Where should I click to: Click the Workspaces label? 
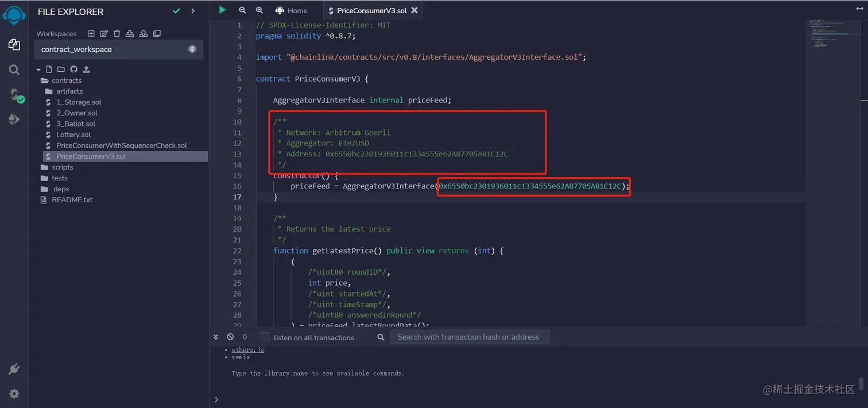point(56,34)
